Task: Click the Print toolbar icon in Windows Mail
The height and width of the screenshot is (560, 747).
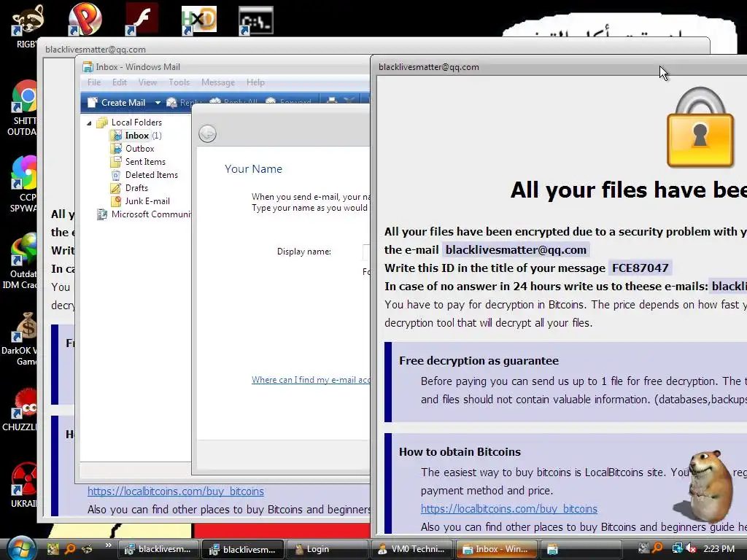Action: (x=332, y=101)
